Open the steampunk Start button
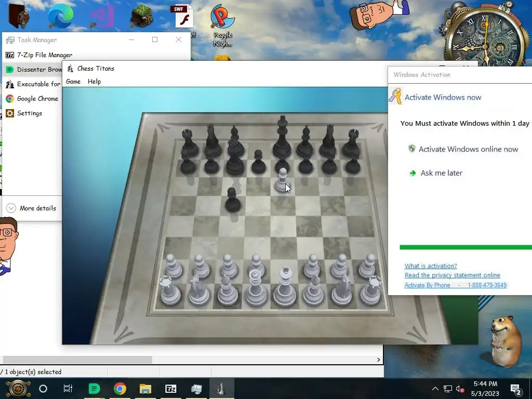This screenshot has width=532, height=399. 18,389
